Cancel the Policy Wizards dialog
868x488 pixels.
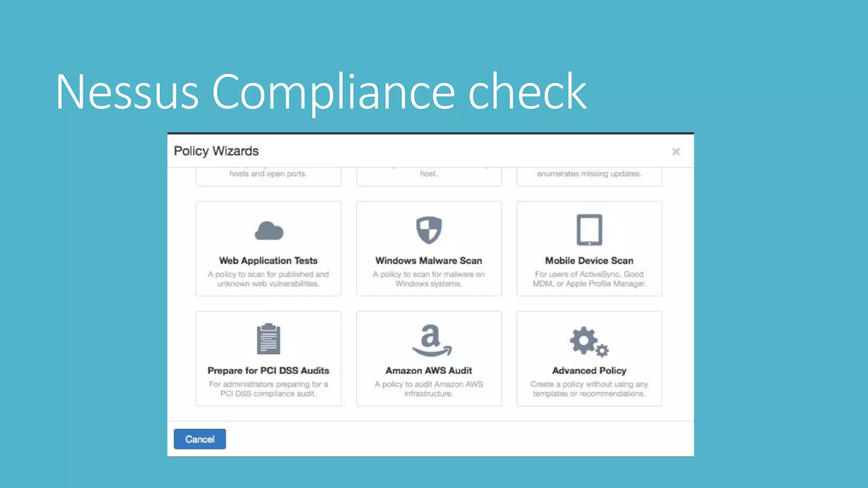[x=200, y=439]
